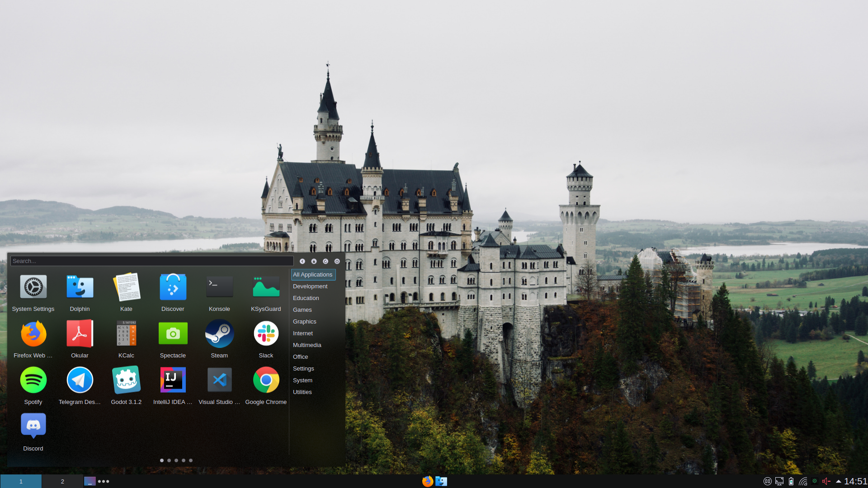868x488 pixels.
Task: Switch to virtual desktop 1
Action: click(x=21, y=481)
